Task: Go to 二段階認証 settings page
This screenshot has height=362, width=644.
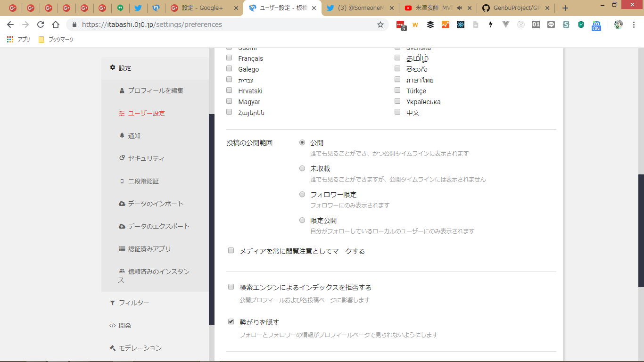Action: (143, 181)
